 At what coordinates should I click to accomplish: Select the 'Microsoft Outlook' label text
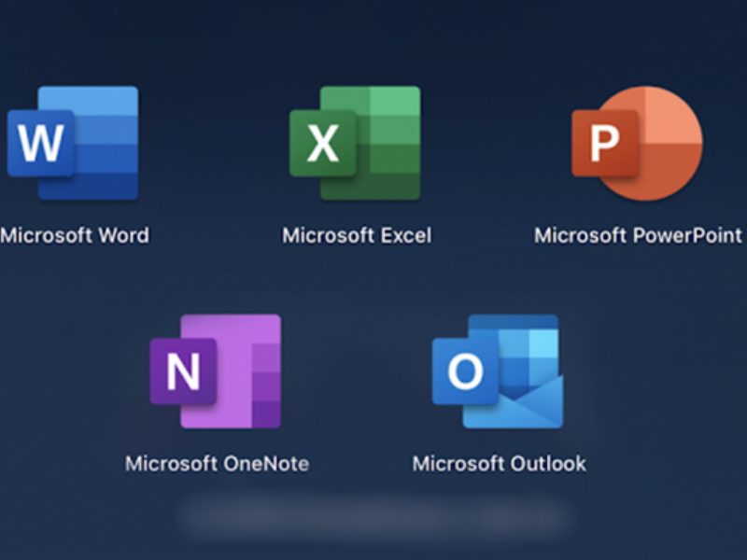[x=500, y=463]
